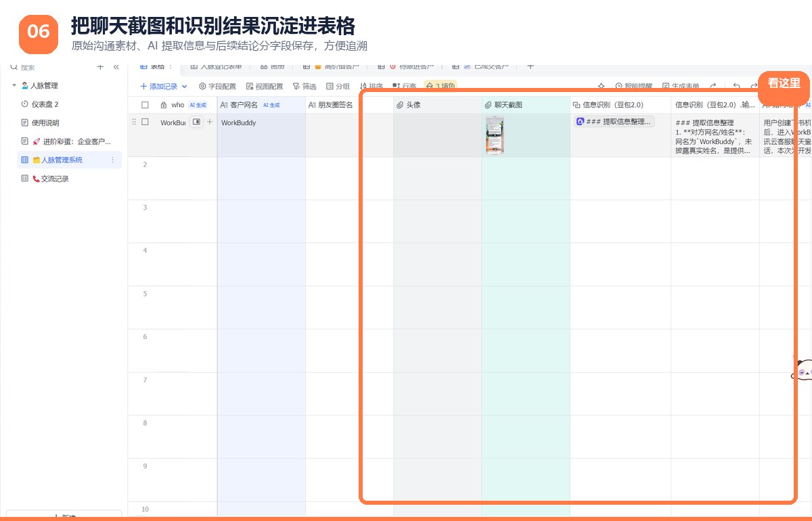Click the clock icon beside 仪表盘 2
812x521 pixels.
point(25,104)
